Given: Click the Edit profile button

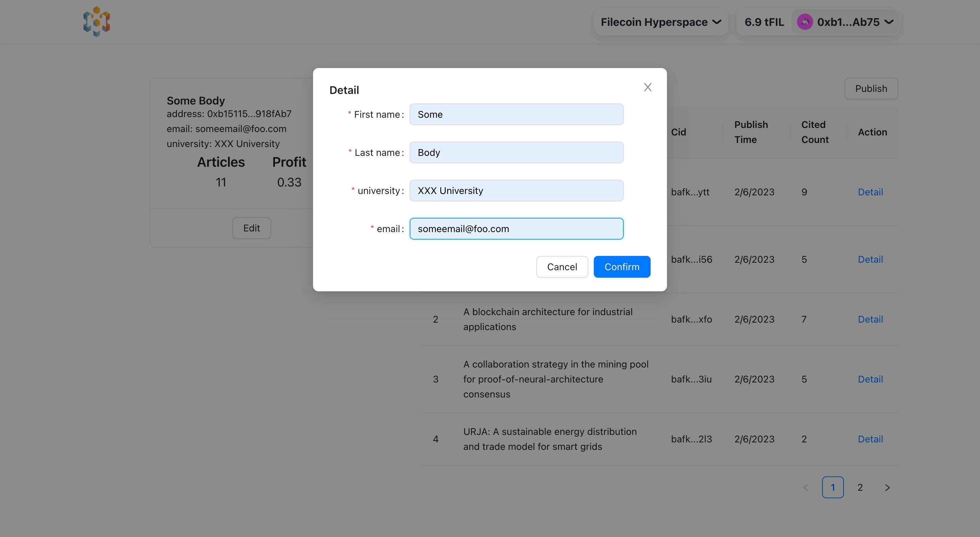Looking at the screenshot, I should click(x=251, y=228).
